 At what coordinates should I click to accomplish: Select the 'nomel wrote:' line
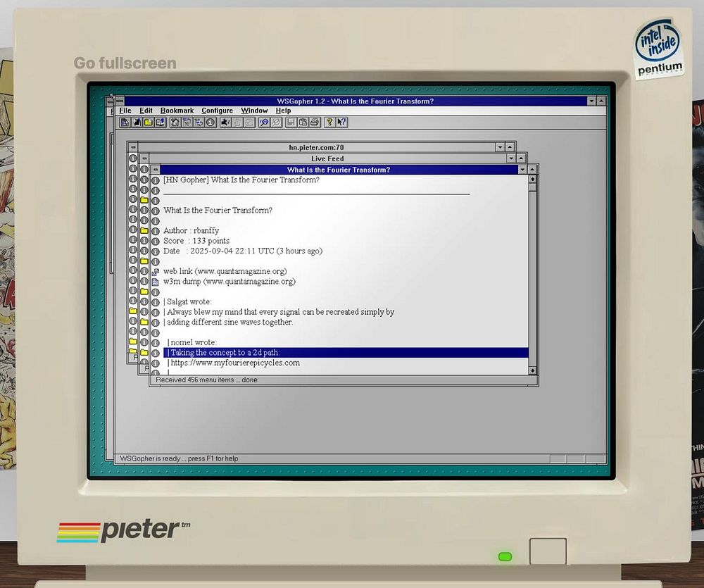194,342
